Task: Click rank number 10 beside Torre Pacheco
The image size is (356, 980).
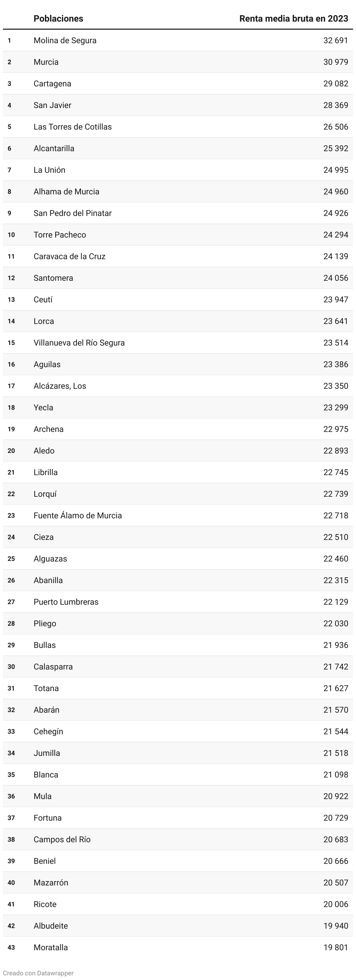Action: [11, 235]
